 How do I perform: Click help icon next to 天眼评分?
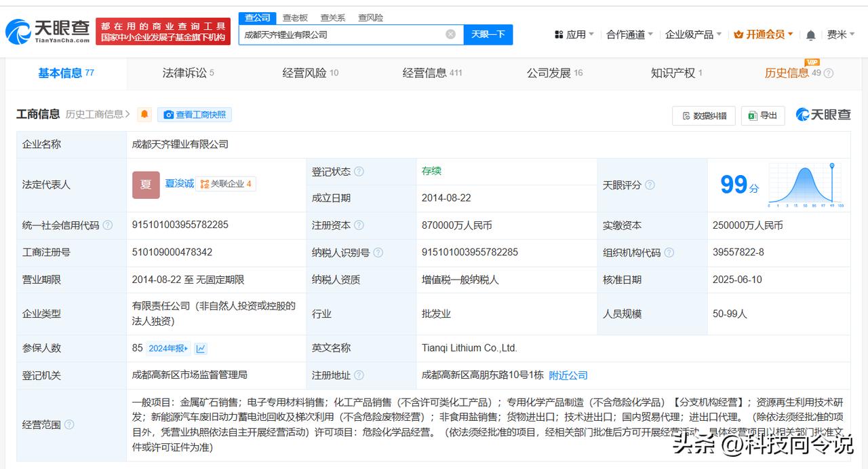pyautogui.click(x=650, y=185)
